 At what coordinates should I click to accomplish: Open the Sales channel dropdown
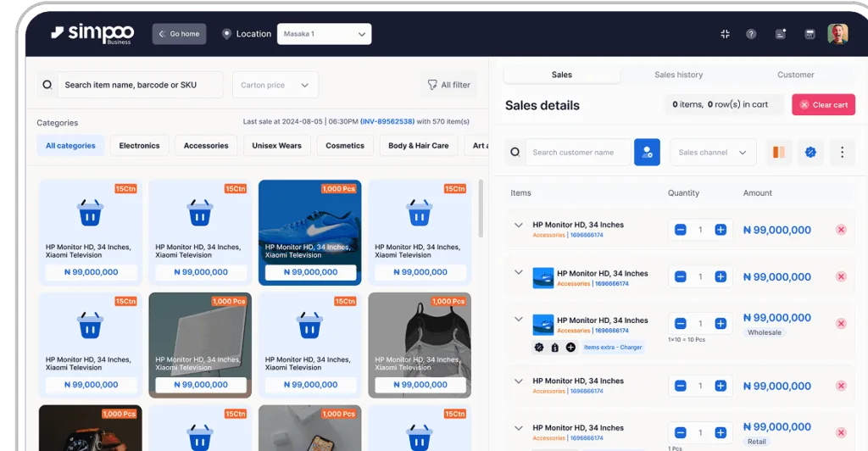coord(713,153)
